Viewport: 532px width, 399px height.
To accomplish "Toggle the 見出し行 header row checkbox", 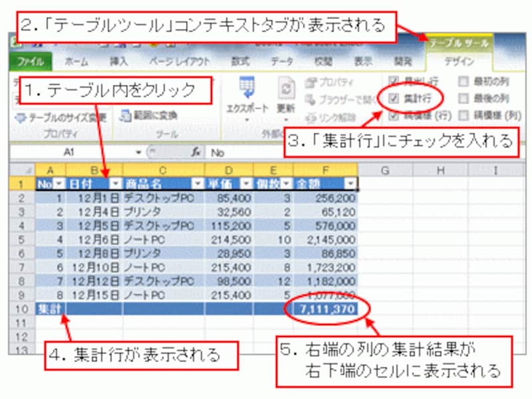I will [393, 81].
